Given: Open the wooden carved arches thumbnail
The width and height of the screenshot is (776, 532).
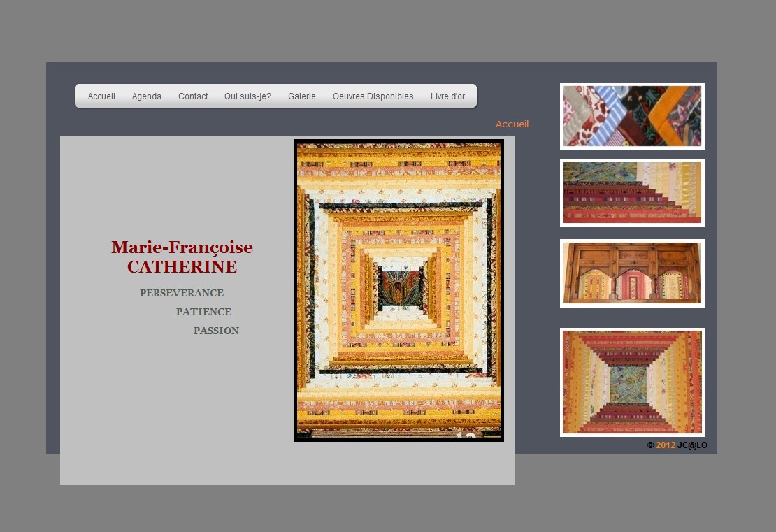Looking at the screenshot, I should (633, 273).
